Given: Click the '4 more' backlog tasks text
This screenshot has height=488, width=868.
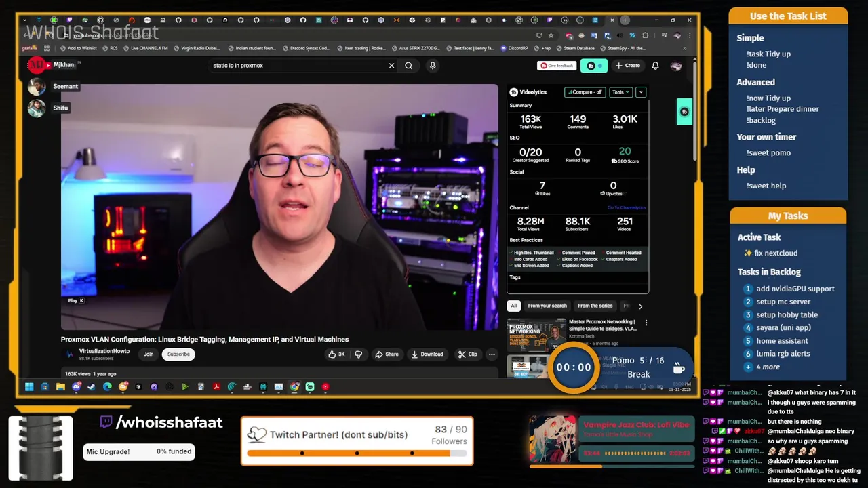Looking at the screenshot, I should click(x=768, y=367).
